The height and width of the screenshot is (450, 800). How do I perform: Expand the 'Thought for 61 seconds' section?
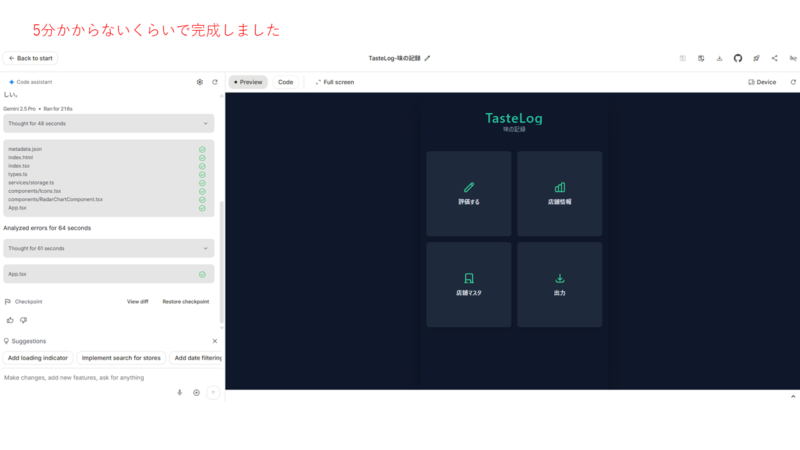point(108,248)
